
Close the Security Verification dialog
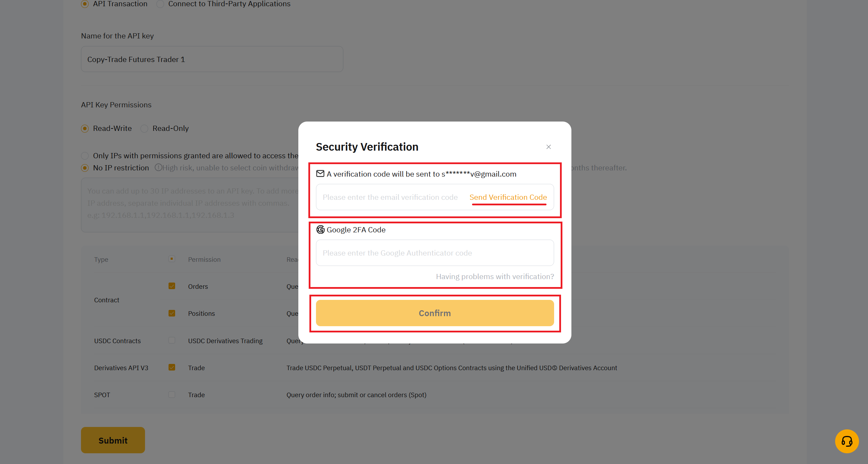click(549, 147)
